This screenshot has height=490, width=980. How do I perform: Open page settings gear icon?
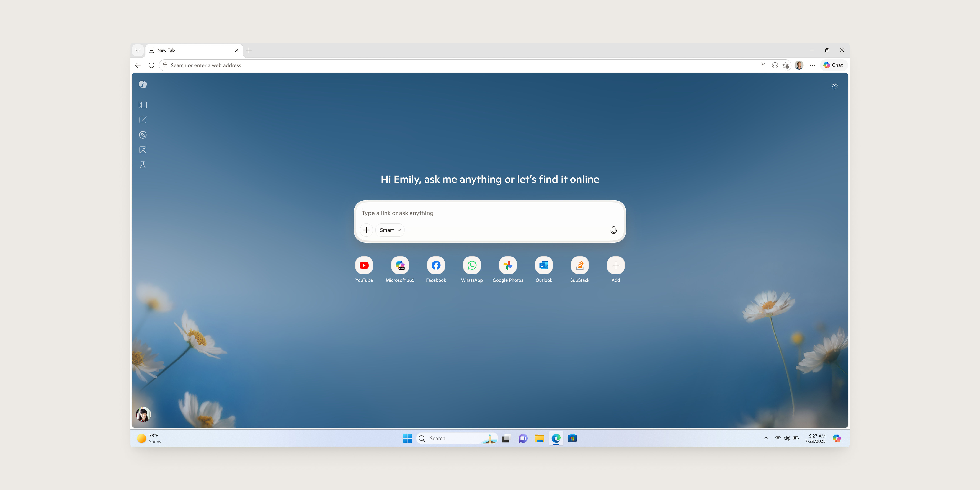pyautogui.click(x=834, y=86)
